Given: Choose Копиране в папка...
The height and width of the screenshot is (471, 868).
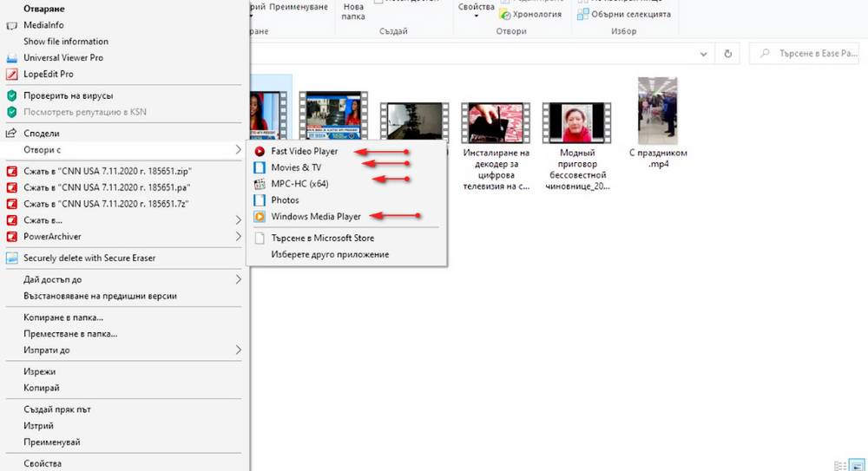Looking at the screenshot, I should pyautogui.click(x=63, y=317).
